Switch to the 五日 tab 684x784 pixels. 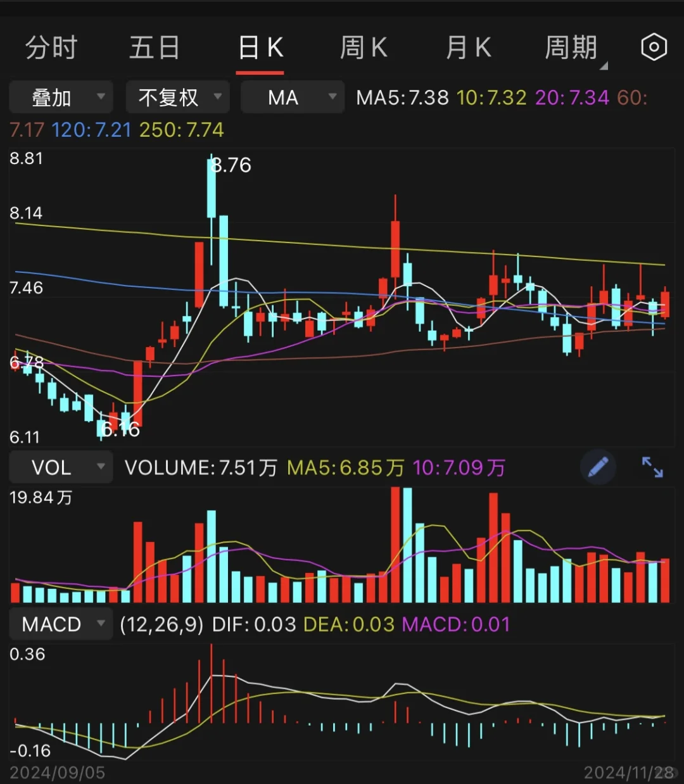click(x=155, y=47)
